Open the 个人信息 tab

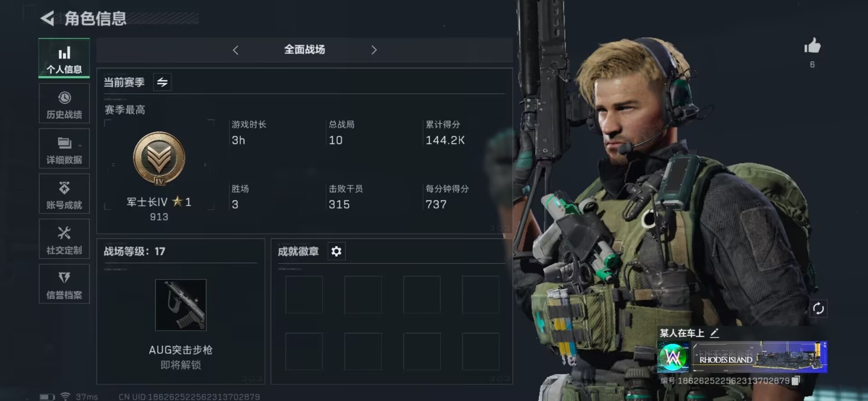(x=64, y=58)
